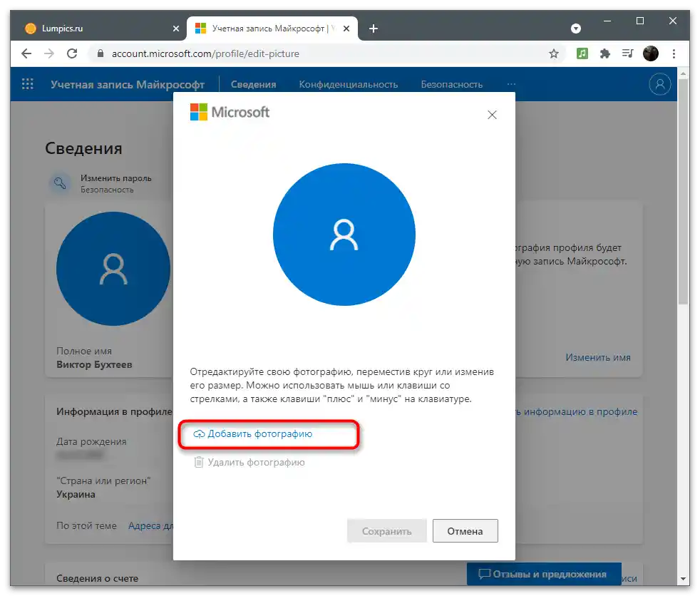Click the account avatar in Microsoft header
The image size is (700, 596).
pos(660,84)
